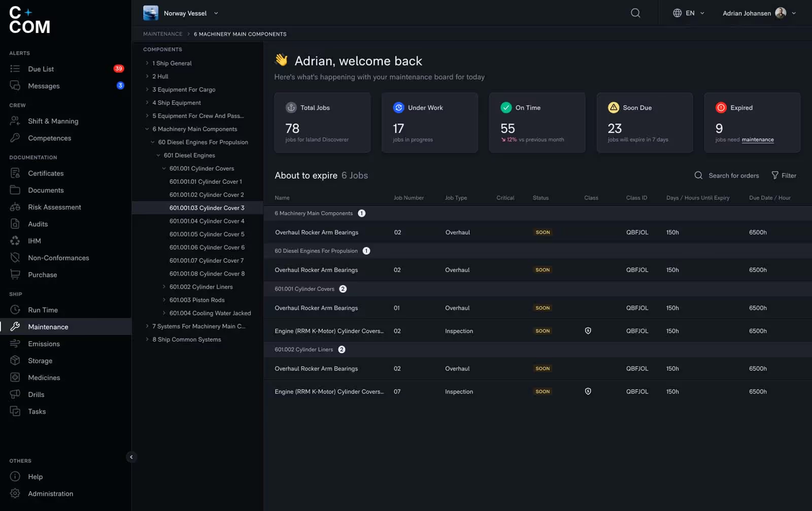Open the Risk Assessment icon
This screenshot has width=812, height=511.
(x=15, y=207)
